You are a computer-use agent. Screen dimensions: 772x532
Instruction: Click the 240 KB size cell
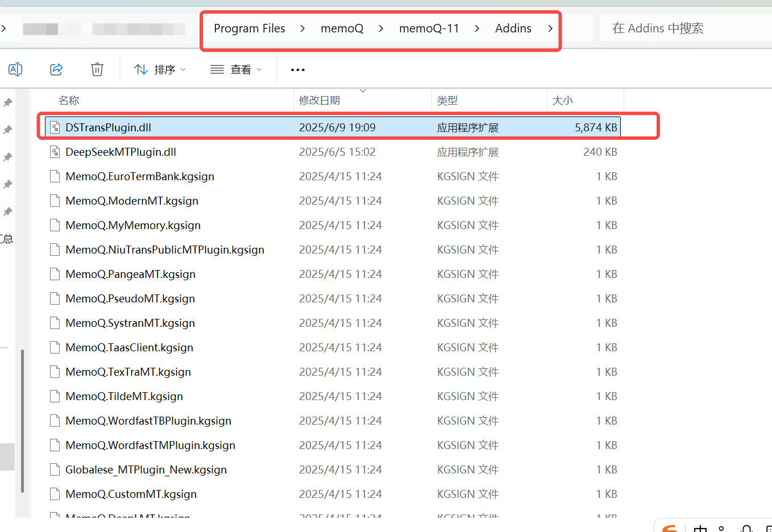click(600, 152)
